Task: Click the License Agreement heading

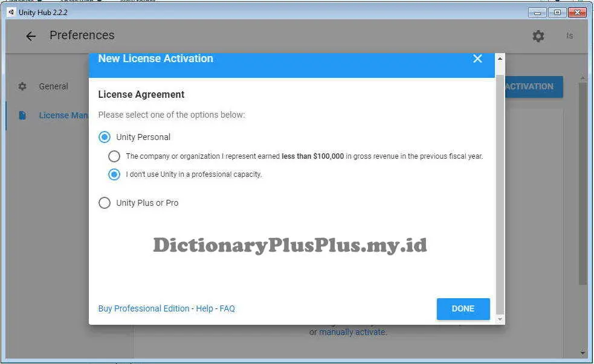Action: click(141, 95)
